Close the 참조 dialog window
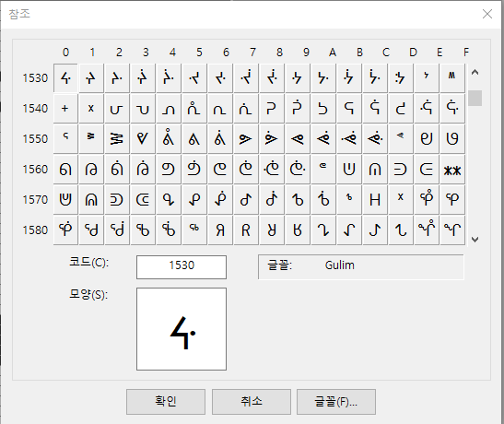This screenshot has width=504, height=424. (x=487, y=14)
